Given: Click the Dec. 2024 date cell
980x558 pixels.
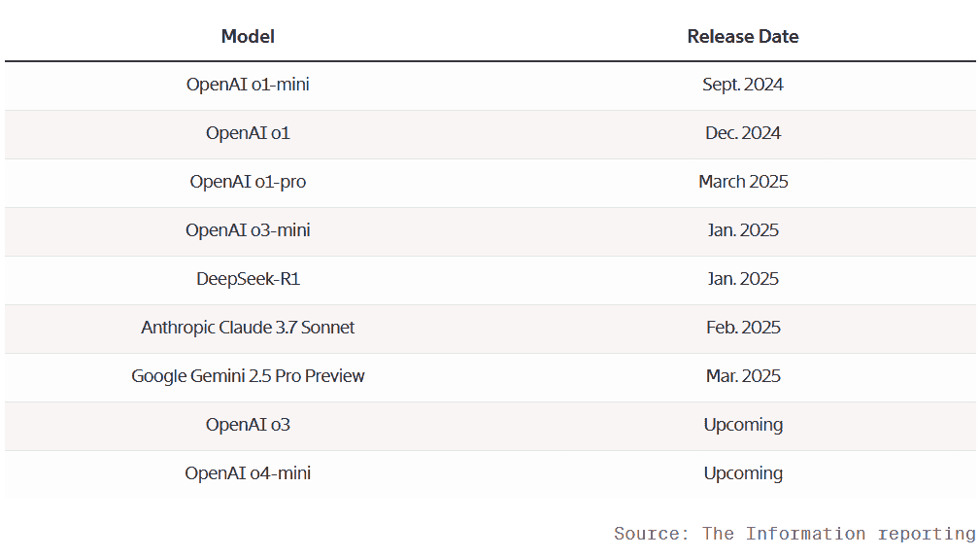Looking at the screenshot, I should click(743, 133).
